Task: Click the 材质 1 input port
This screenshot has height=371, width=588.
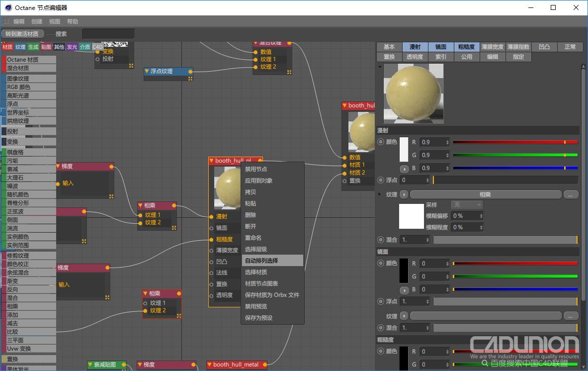Action: point(344,165)
